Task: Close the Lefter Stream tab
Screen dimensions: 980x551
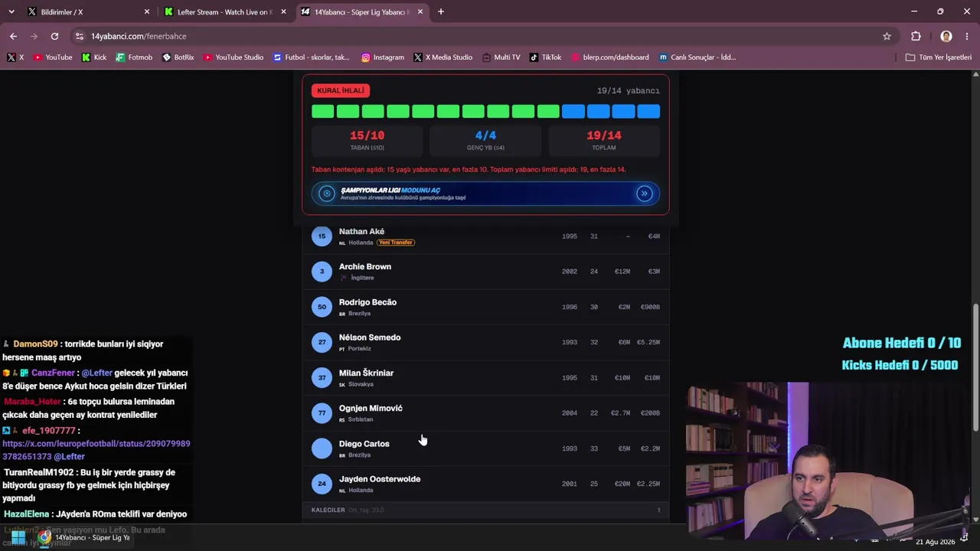Action: tap(284, 11)
